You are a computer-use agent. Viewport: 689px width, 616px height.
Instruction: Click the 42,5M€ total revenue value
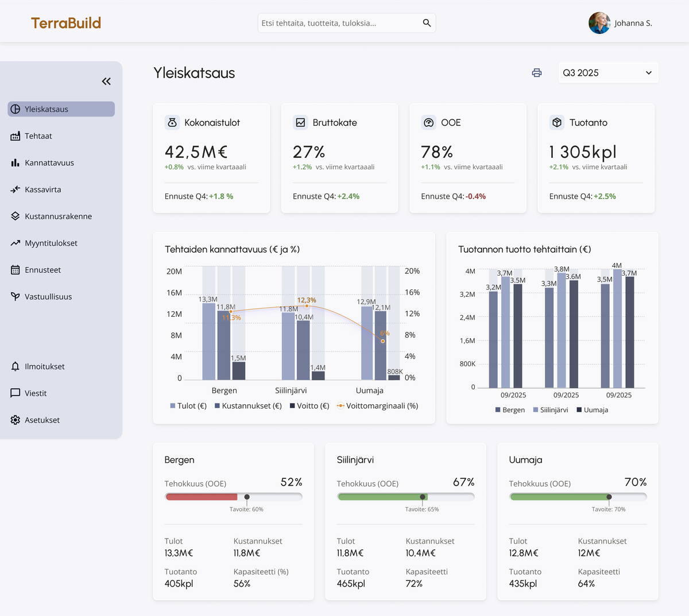click(196, 152)
